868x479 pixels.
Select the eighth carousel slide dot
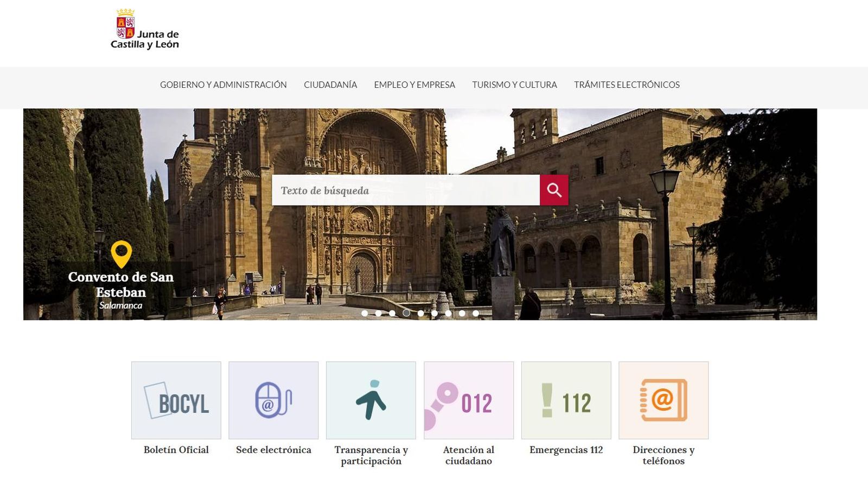click(462, 313)
